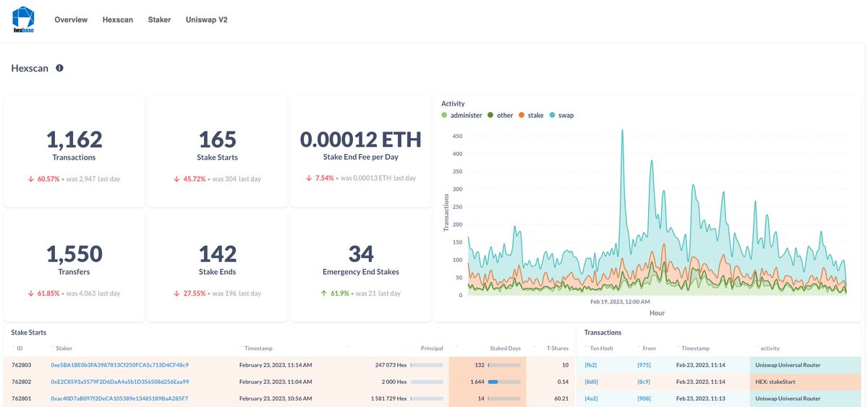
Task: Sort by Staked Days column header
Action: click(x=505, y=348)
